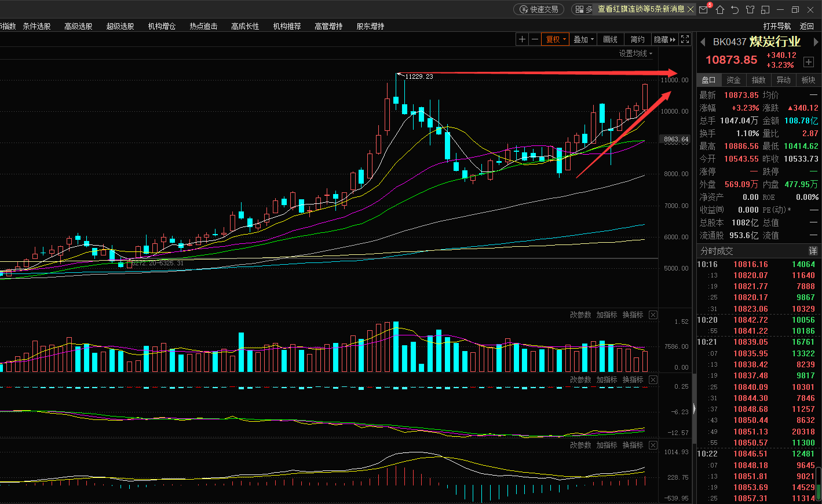Click 改参数 in bottom MACD panel

(580, 445)
